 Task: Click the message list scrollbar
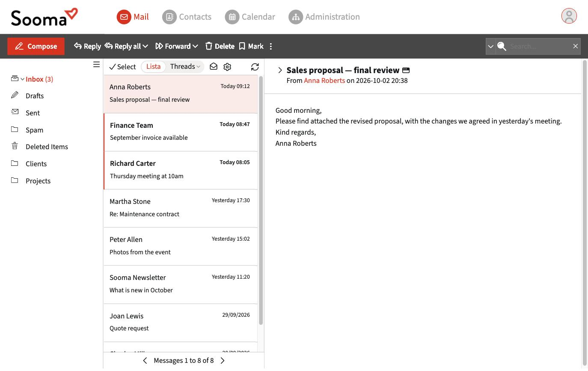(x=261, y=201)
